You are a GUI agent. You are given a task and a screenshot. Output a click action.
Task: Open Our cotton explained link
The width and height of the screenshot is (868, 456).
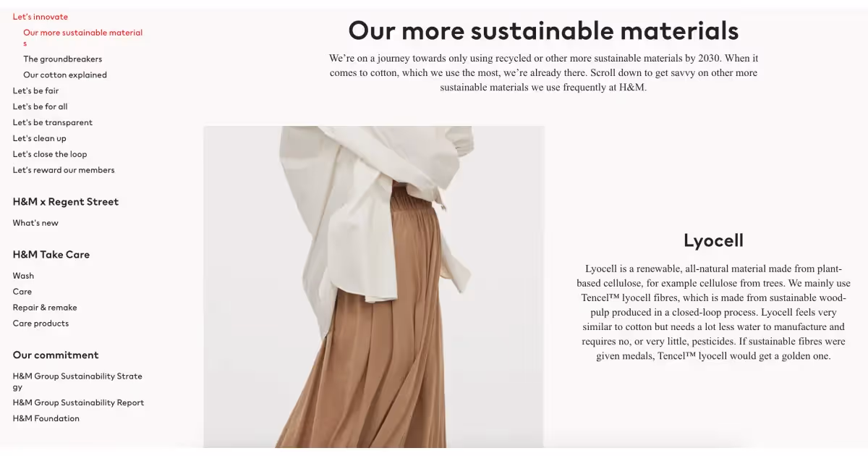tap(64, 75)
